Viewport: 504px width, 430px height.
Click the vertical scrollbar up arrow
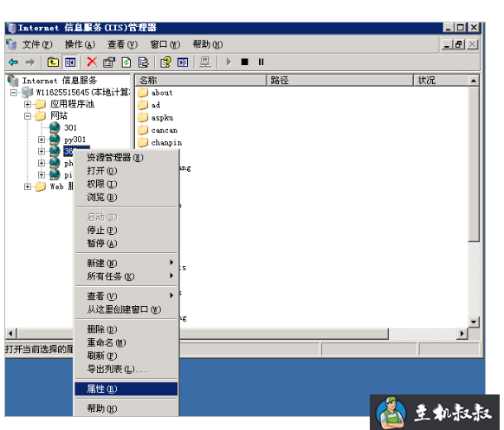pyautogui.click(x=474, y=81)
